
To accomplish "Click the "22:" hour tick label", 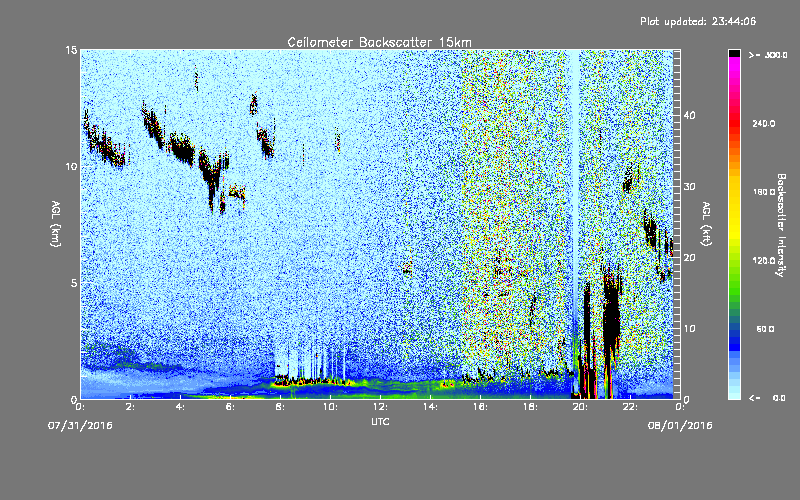I will (631, 407).
